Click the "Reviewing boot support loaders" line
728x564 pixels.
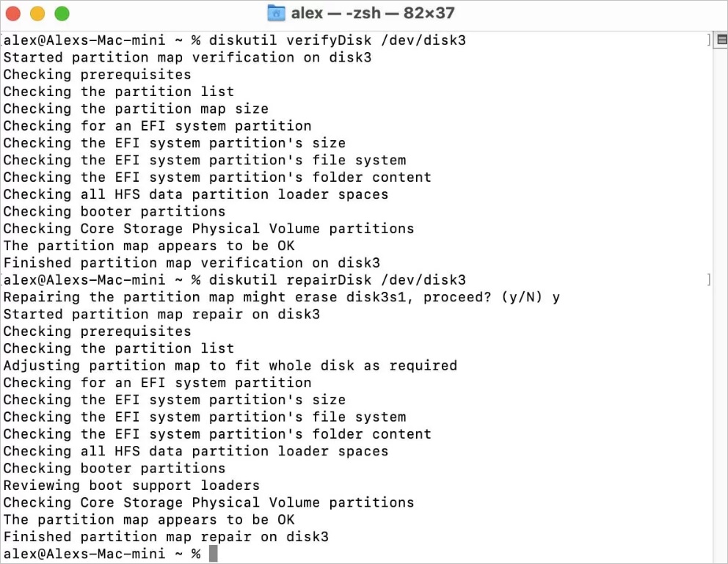tap(131, 486)
